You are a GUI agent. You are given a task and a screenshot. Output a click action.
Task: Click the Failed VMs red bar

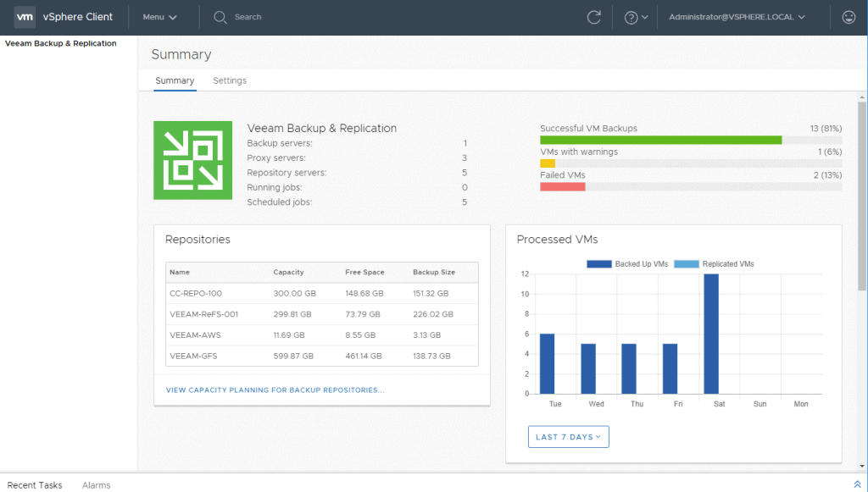coord(563,187)
